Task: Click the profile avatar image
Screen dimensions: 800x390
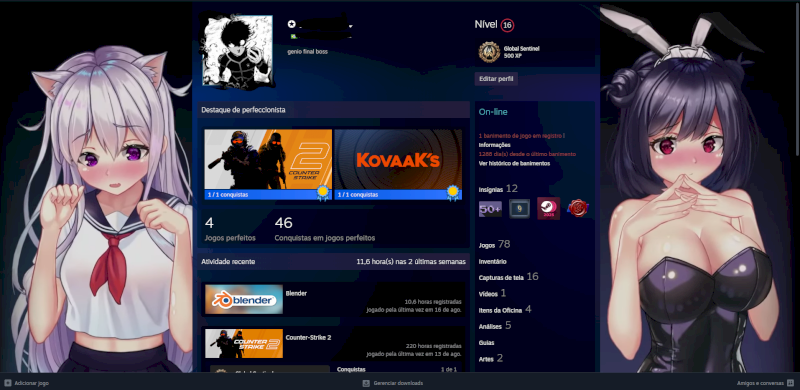Action: pos(237,50)
